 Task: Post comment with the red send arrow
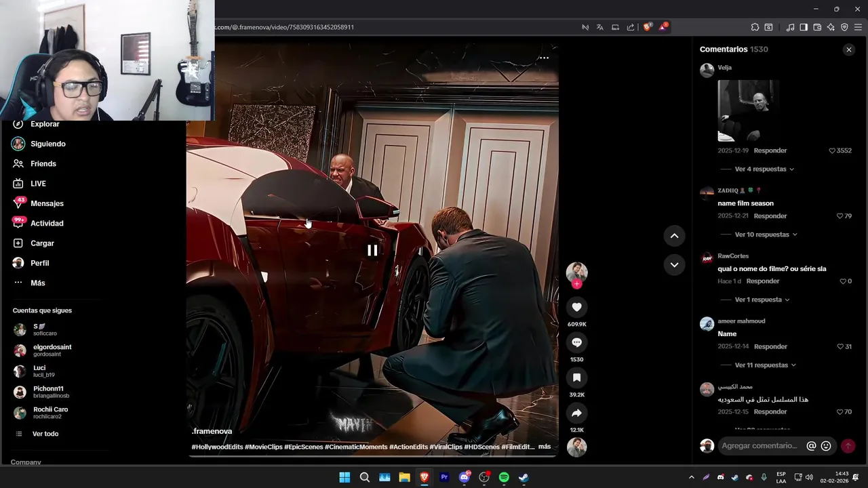848,446
